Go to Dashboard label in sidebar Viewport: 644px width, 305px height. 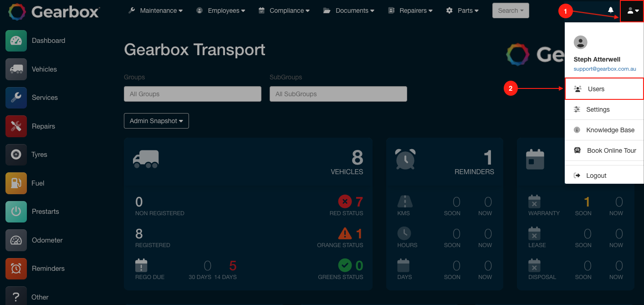(48, 41)
